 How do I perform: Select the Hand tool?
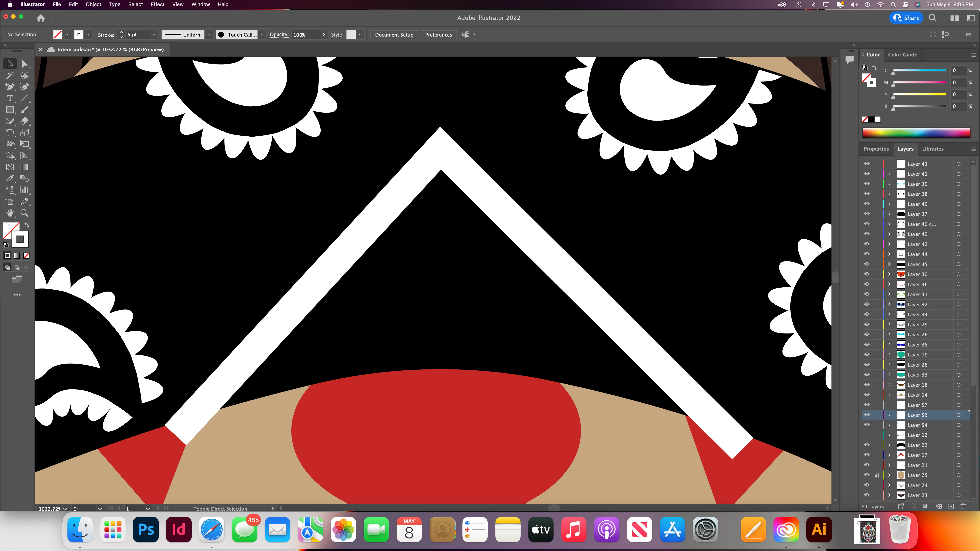coord(10,213)
